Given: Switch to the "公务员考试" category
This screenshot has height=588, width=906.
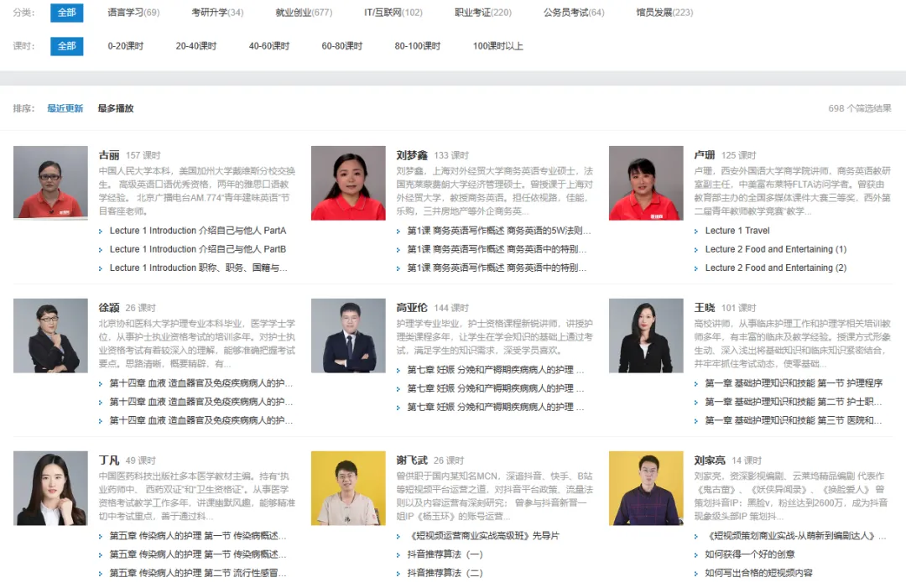Looking at the screenshot, I should (x=573, y=13).
